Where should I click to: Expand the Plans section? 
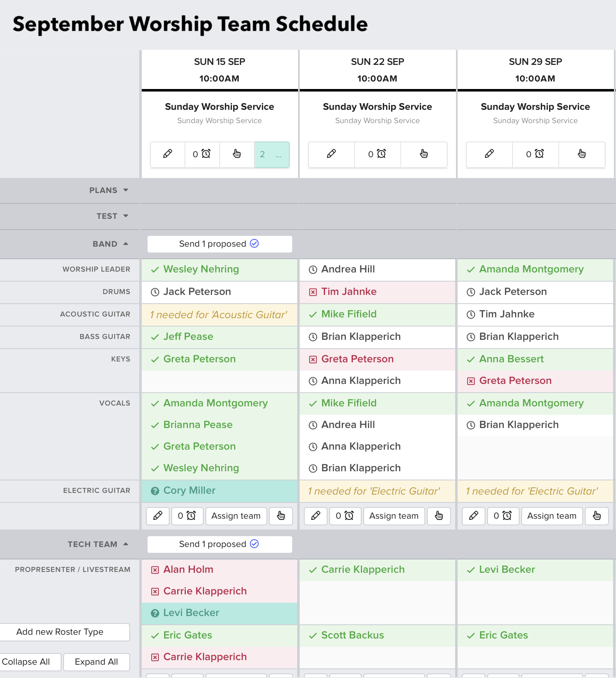(x=126, y=190)
